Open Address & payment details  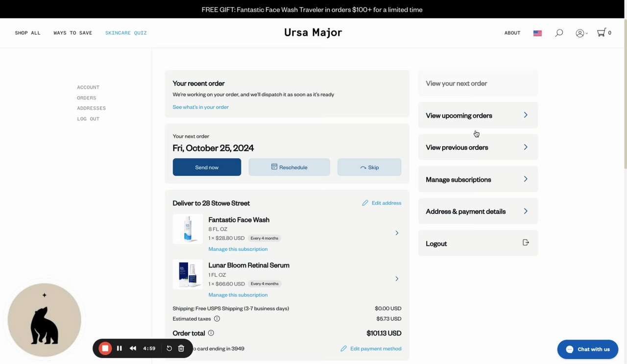478,212
